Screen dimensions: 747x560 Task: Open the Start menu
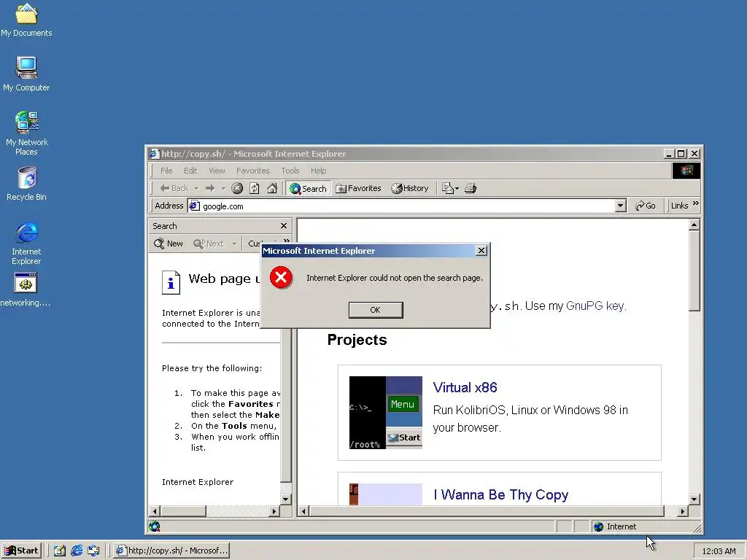click(21, 551)
